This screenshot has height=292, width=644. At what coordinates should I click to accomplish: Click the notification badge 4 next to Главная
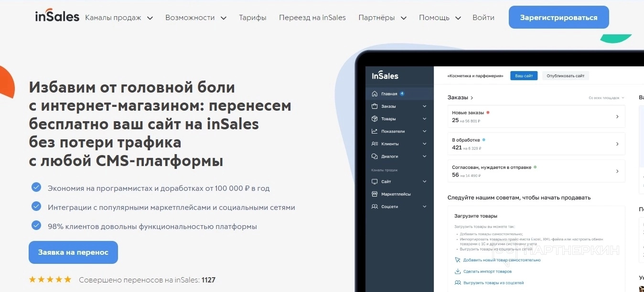click(402, 94)
